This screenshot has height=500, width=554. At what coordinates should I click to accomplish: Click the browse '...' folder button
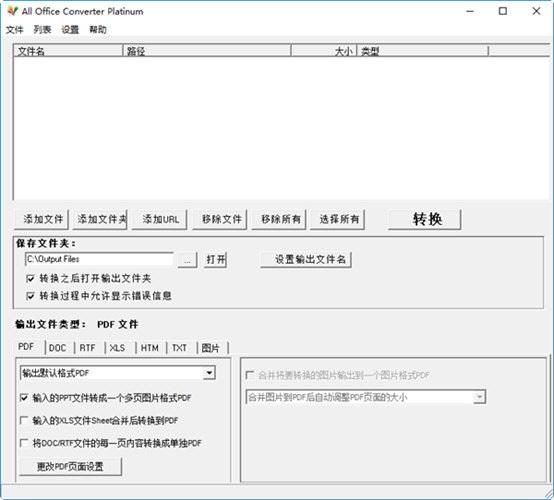[x=187, y=260]
